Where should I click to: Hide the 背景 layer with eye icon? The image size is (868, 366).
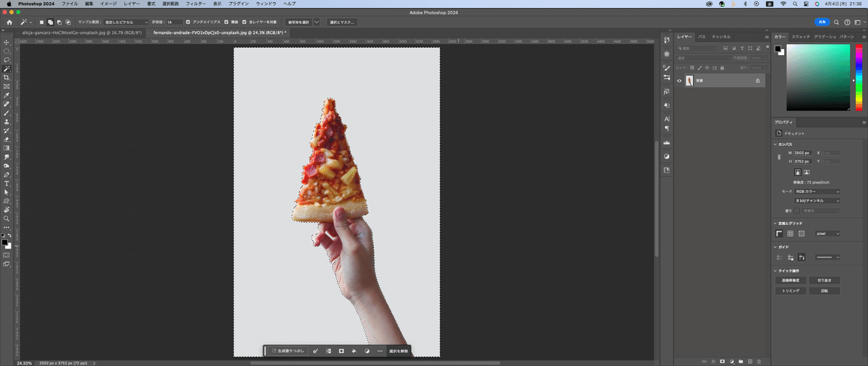point(679,81)
